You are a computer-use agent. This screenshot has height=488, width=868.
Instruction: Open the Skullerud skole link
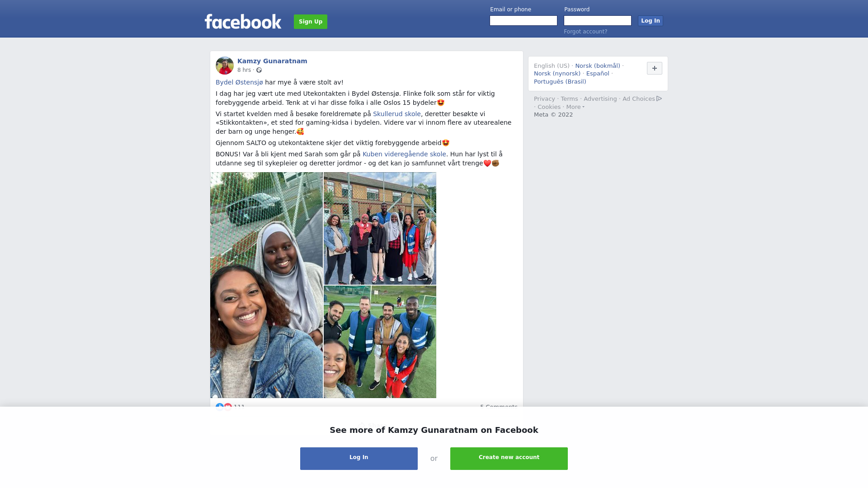tap(397, 114)
